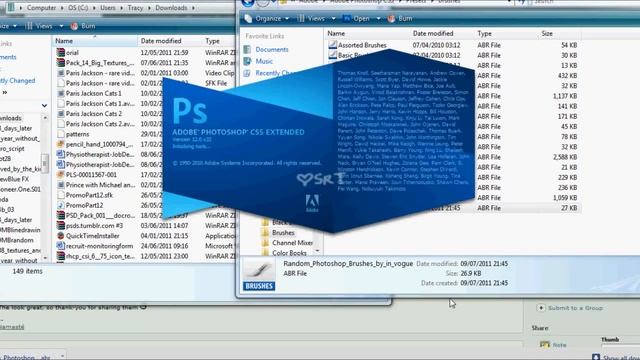Open the Views dropdown in Brushes window

[316, 19]
